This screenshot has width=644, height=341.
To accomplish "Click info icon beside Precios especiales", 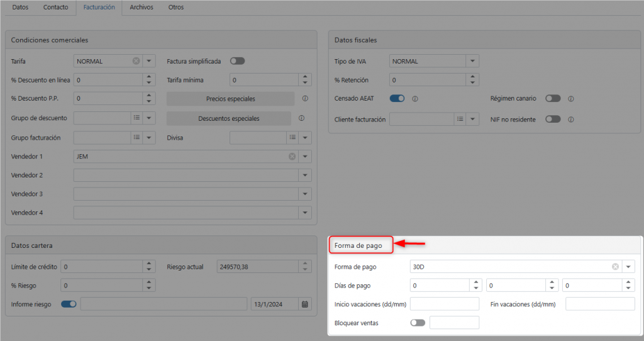I will click(305, 99).
